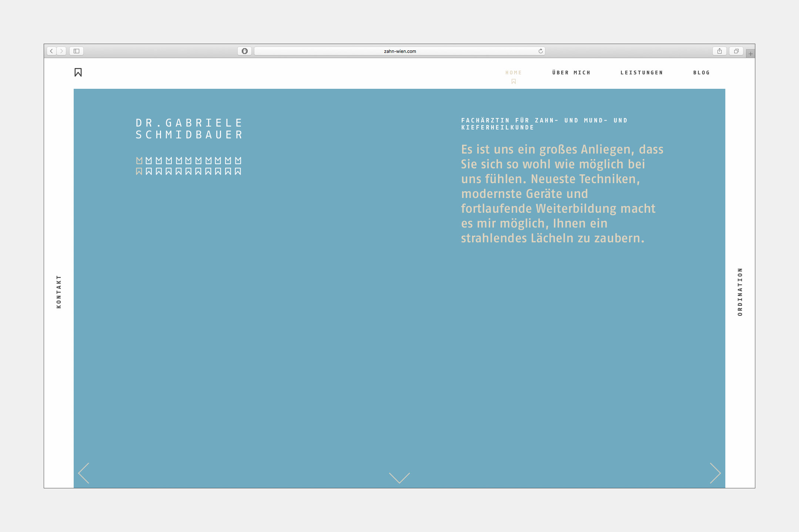Viewport: 799px width, 532px height.
Task: Reload the page via refresh icon
Action: point(541,51)
